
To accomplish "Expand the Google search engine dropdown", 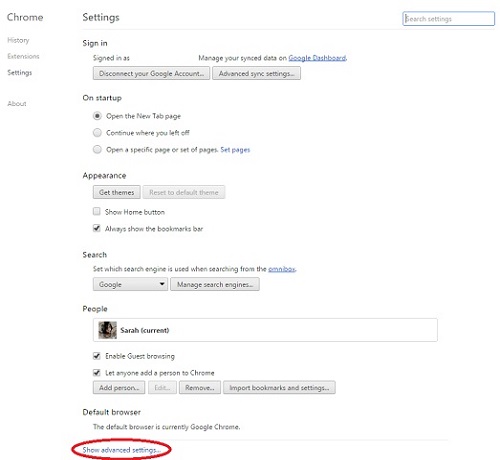I will [x=130, y=284].
